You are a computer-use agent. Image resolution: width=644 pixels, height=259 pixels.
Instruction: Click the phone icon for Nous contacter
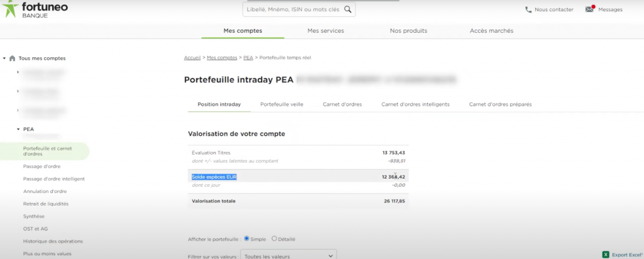click(528, 9)
